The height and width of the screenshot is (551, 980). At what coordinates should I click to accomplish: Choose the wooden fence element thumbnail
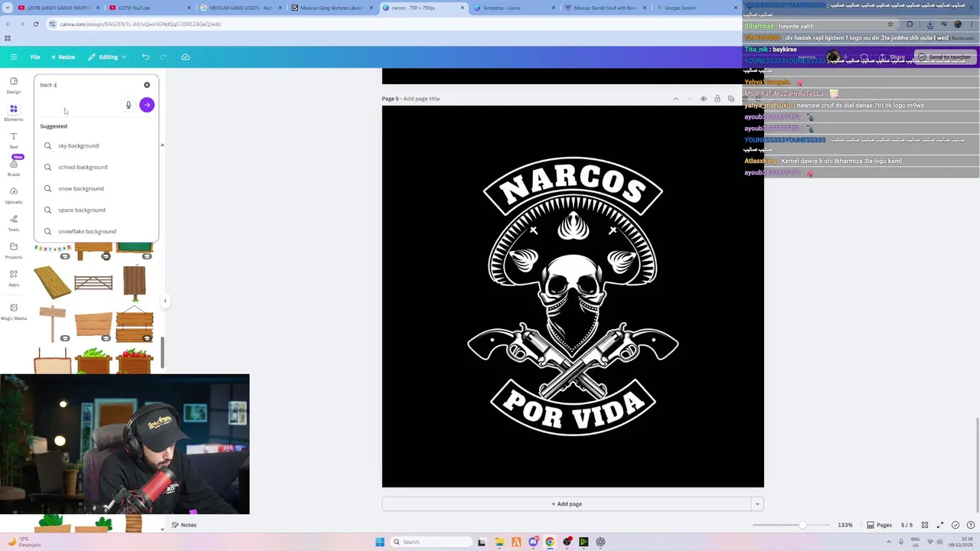[x=93, y=282]
